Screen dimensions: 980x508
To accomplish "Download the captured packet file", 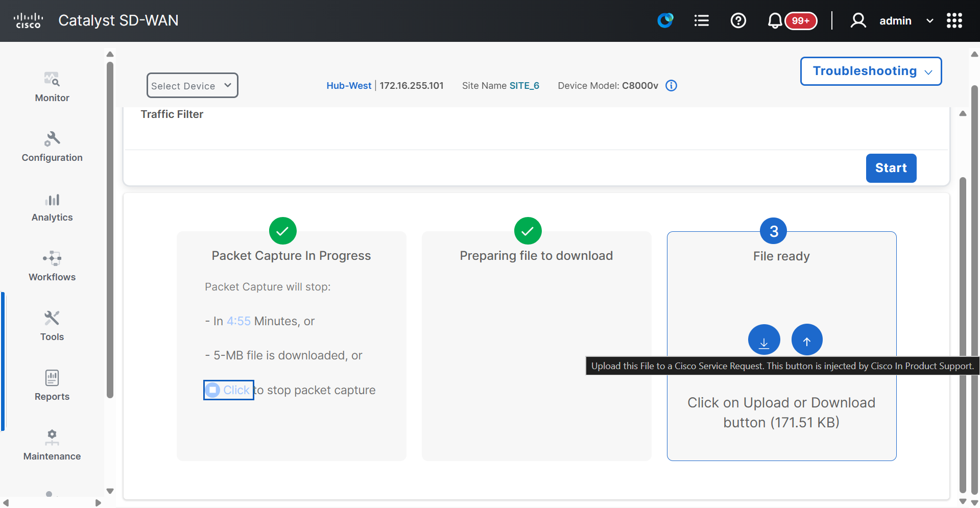I will 763,339.
